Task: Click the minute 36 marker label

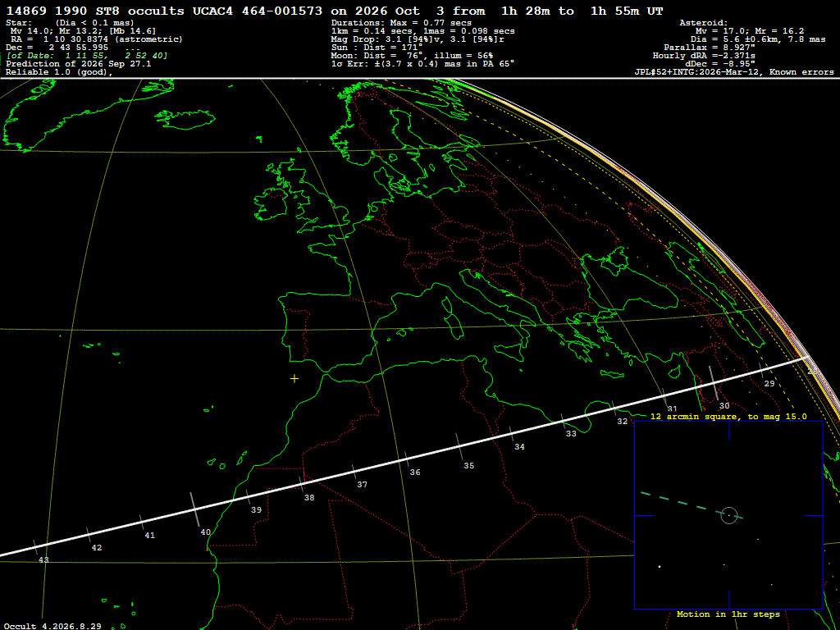Action: pyautogui.click(x=415, y=472)
